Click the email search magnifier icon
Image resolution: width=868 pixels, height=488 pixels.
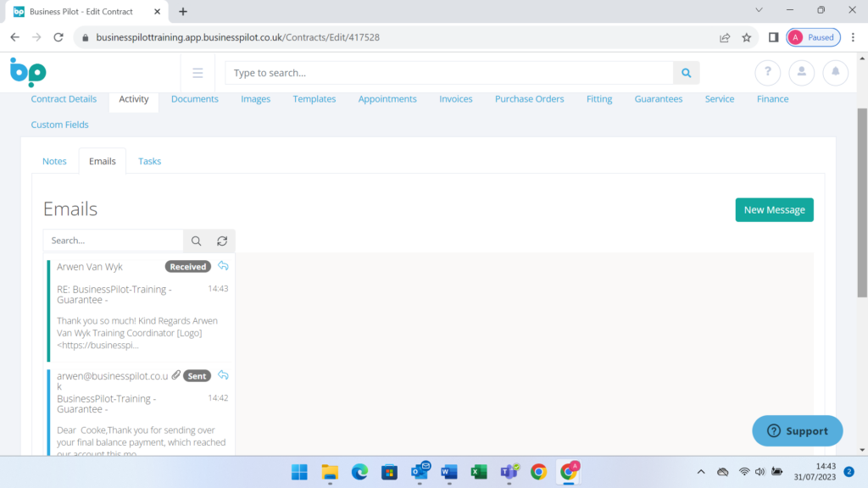click(x=196, y=241)
